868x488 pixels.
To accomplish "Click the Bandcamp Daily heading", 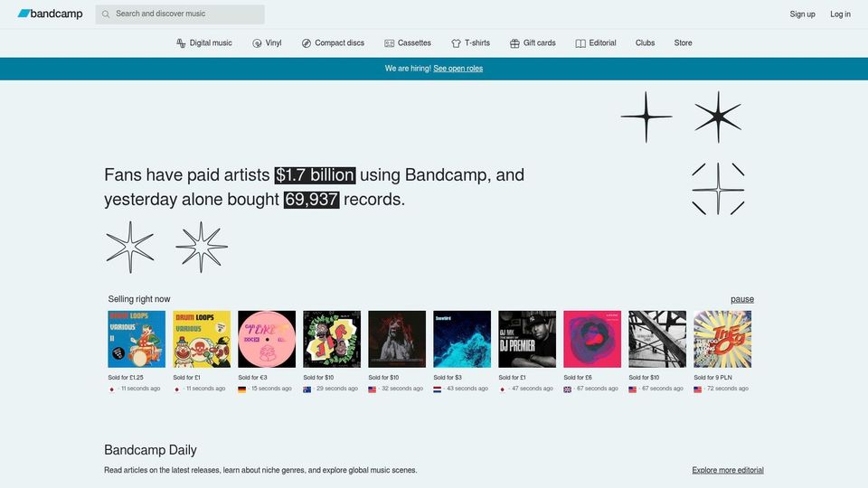I will [x=151, y=450].
